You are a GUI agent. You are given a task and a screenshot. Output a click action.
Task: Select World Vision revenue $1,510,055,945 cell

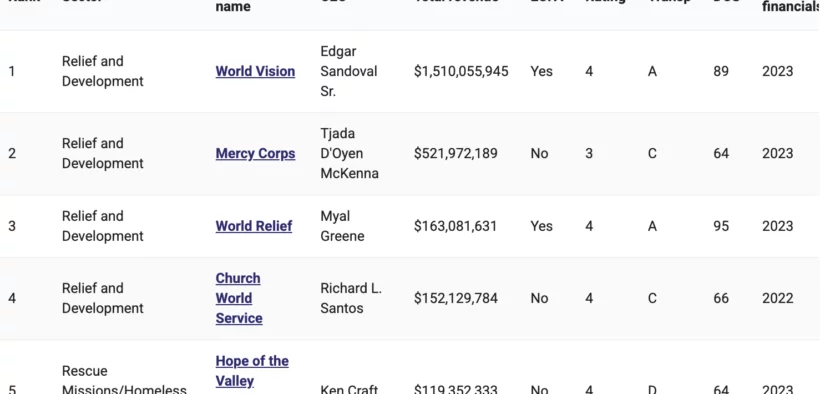[x=461, y=71]
